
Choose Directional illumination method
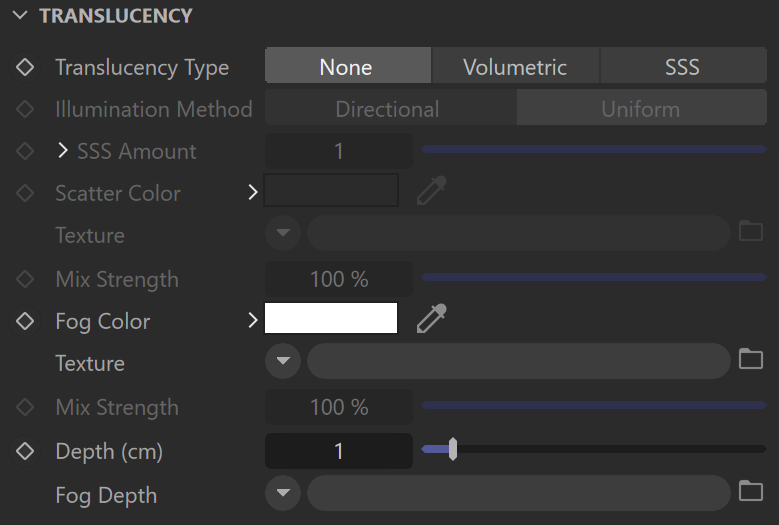390,108
